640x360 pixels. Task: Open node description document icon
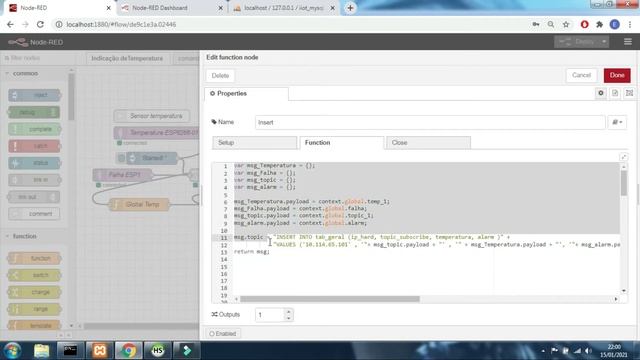(615, 93)
